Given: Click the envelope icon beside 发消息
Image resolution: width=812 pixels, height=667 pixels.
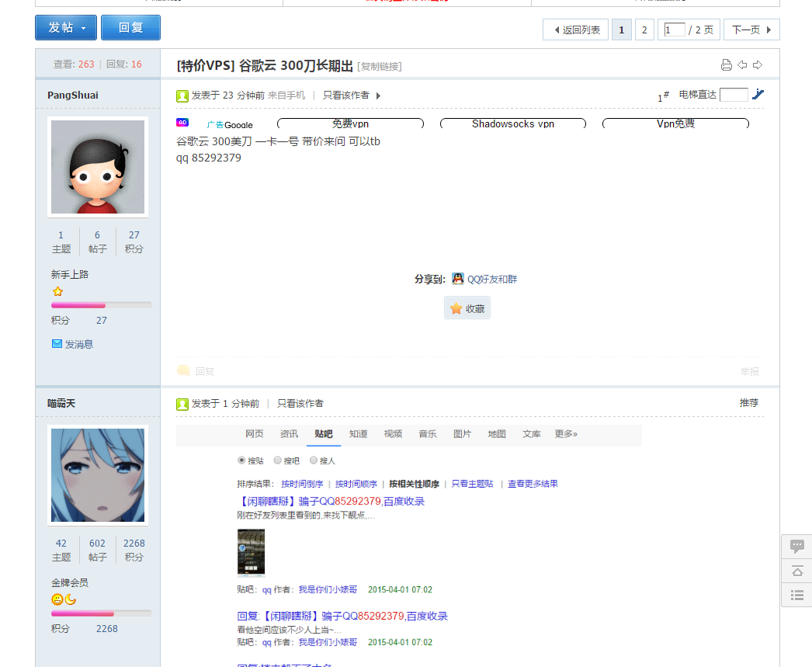Looking at the screenshot, I should coord(57,343).
